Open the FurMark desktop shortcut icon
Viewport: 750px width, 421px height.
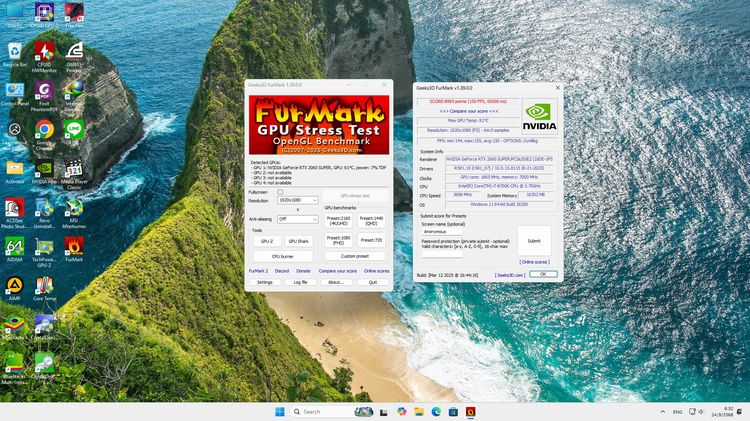(x=74, y=245)
